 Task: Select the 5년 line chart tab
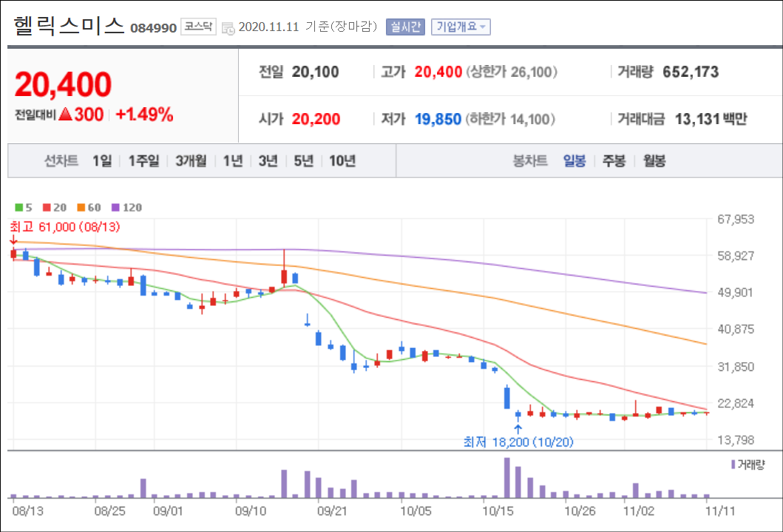[x=304, y=160]
